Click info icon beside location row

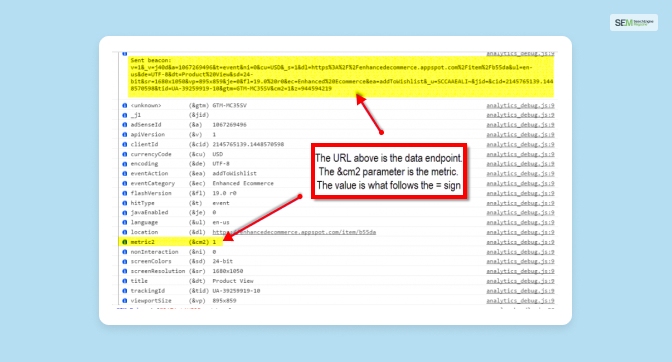(x=125, y=232)
